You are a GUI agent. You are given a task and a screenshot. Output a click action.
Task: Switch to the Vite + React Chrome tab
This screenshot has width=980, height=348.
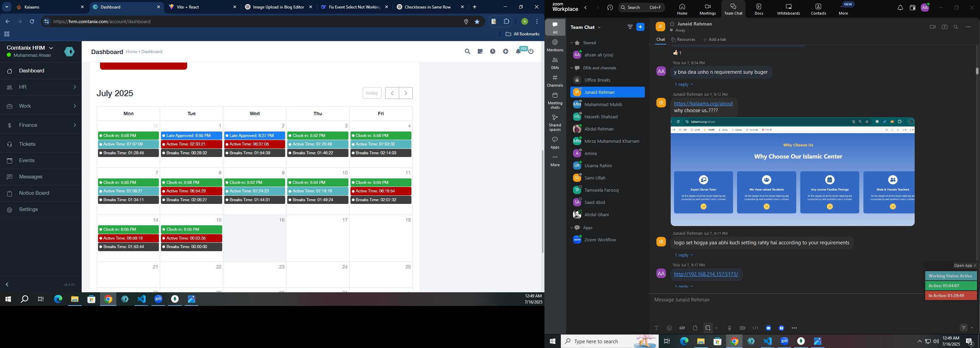202,7
